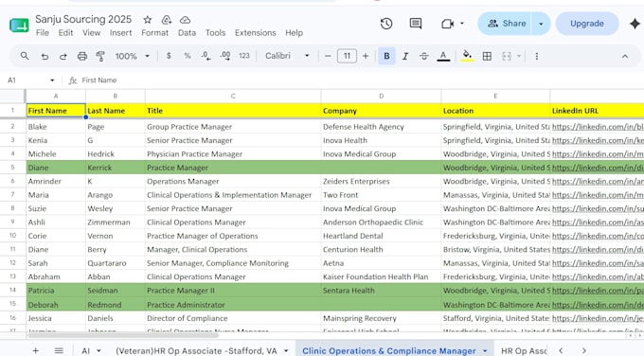This screenshot has width=644, height=356.
Task: Decrease font size with minus button
Action: coord(328,56)
